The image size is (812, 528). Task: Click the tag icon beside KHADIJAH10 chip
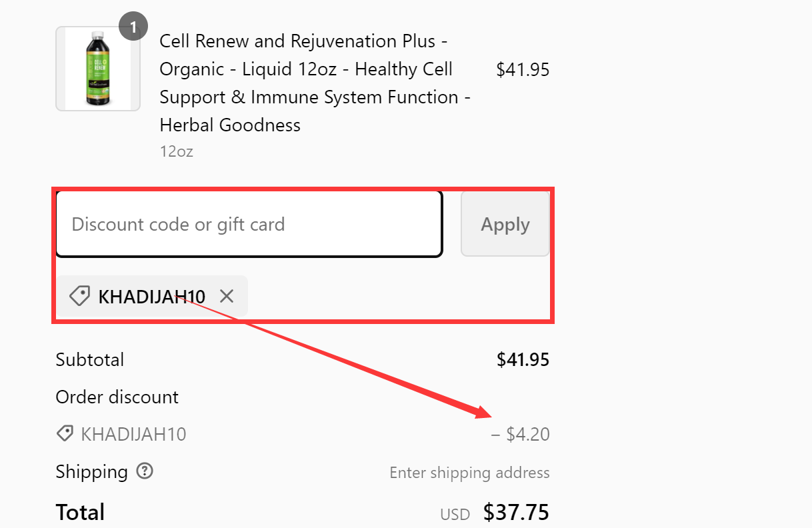pyautogui.click(x=79, y=295)
